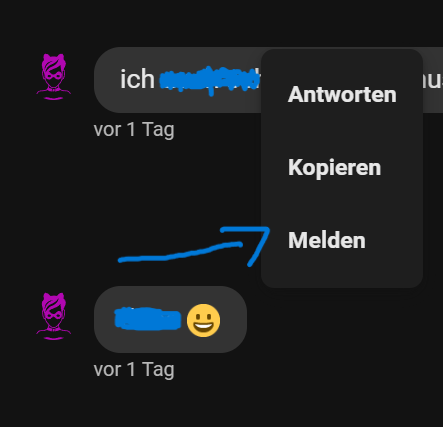Click the "vor 1 Tag" timestamp under the emoji message
The image size is (443, 427).
point(134,369)
